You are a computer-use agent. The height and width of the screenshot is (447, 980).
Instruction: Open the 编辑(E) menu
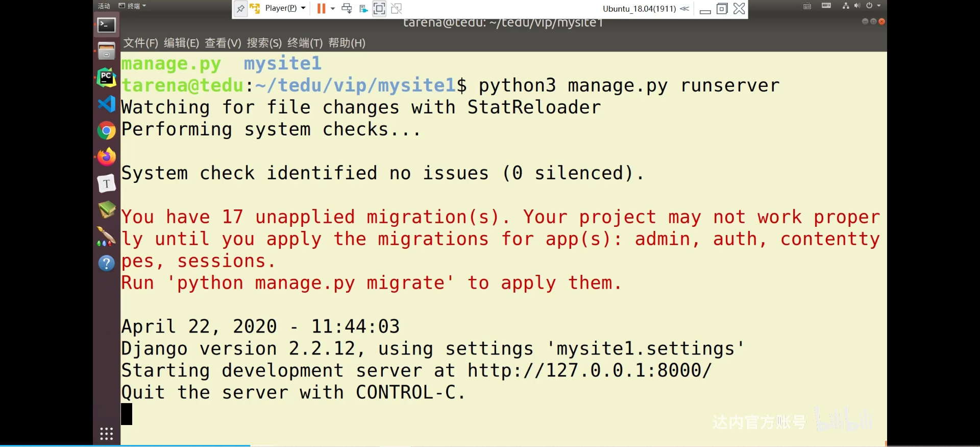[181, 43]
